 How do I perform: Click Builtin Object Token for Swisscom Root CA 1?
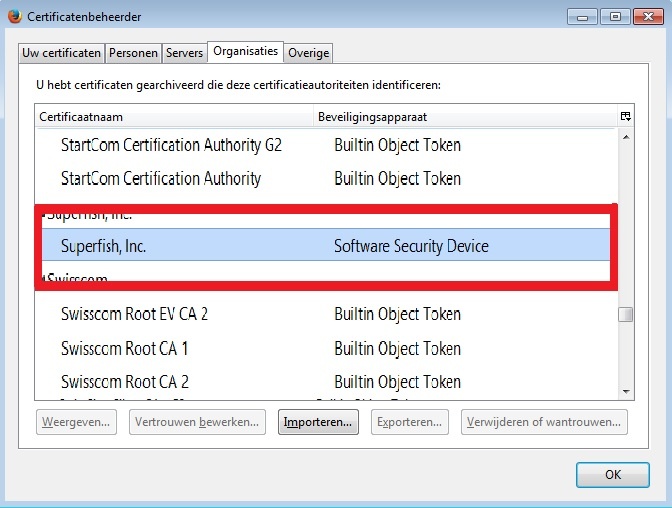pyautogui.click(x=397, y=348)
